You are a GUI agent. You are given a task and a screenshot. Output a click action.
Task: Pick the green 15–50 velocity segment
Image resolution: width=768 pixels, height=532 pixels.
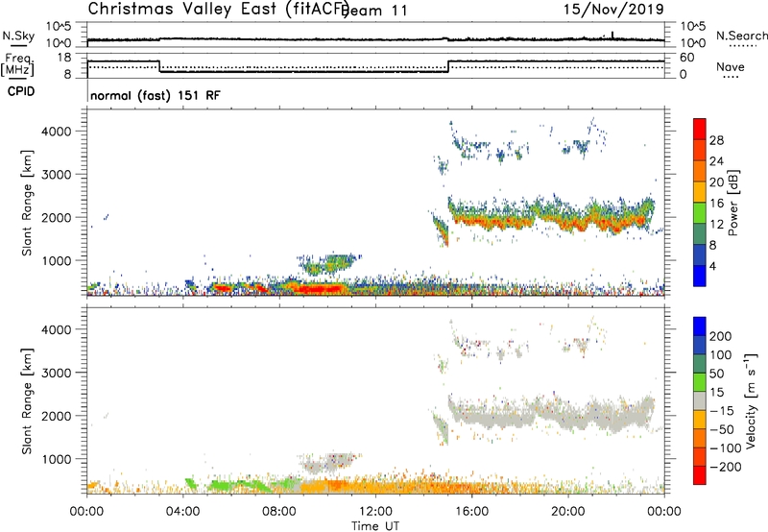[x=700, y=382]
